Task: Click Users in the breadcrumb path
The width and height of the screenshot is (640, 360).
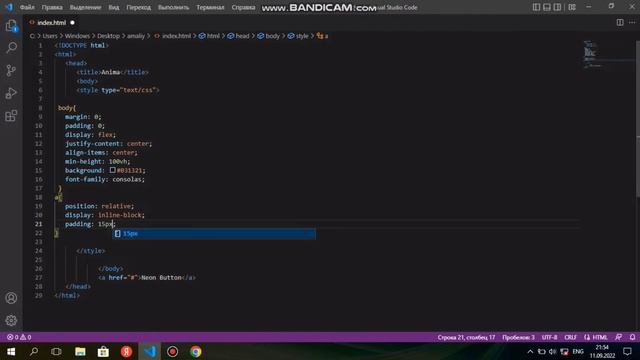Action: pyautogui.click(x=50, y=36)
